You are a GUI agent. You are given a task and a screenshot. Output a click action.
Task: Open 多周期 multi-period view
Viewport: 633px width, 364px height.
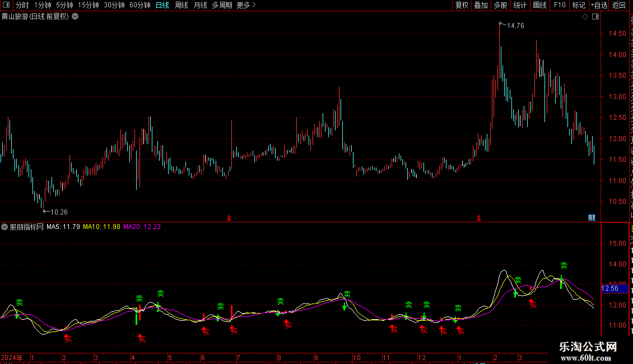[x=222, y=5]
